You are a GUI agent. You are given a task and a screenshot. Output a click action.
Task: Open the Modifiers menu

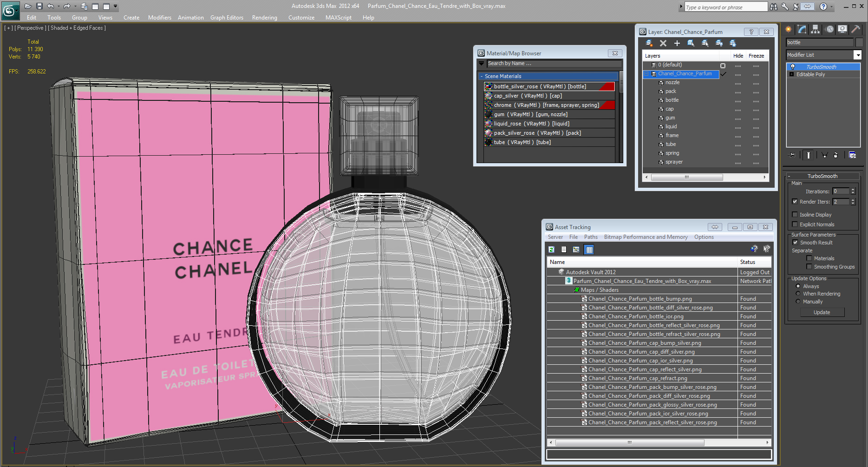[x=159, y=18]
